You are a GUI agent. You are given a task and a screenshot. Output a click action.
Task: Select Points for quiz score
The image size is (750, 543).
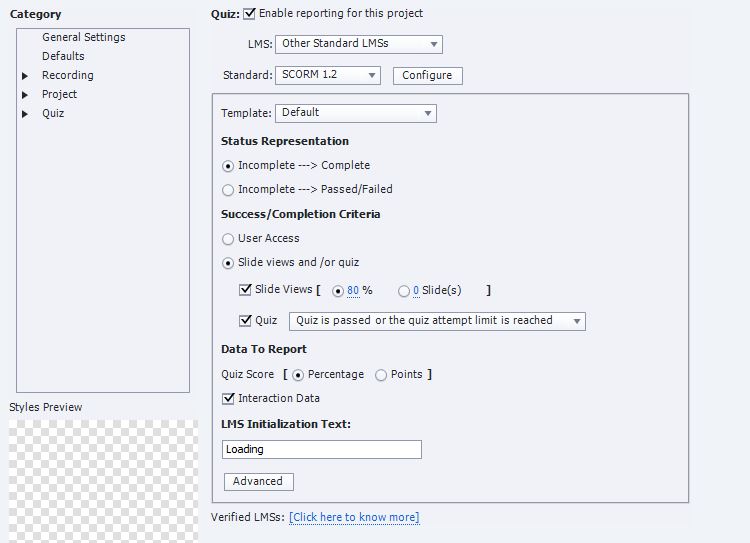(x=381, y=375)
